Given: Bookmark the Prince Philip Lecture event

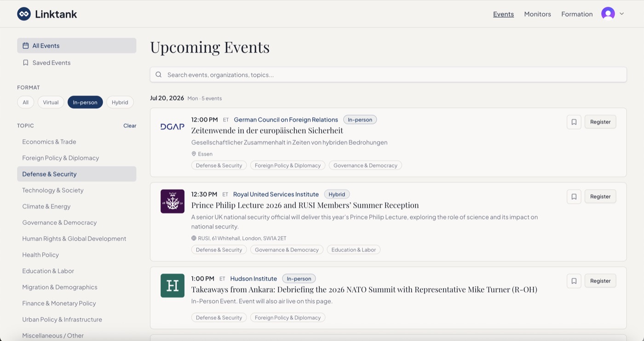Looking at the screenshot, I should coord(574,196).
